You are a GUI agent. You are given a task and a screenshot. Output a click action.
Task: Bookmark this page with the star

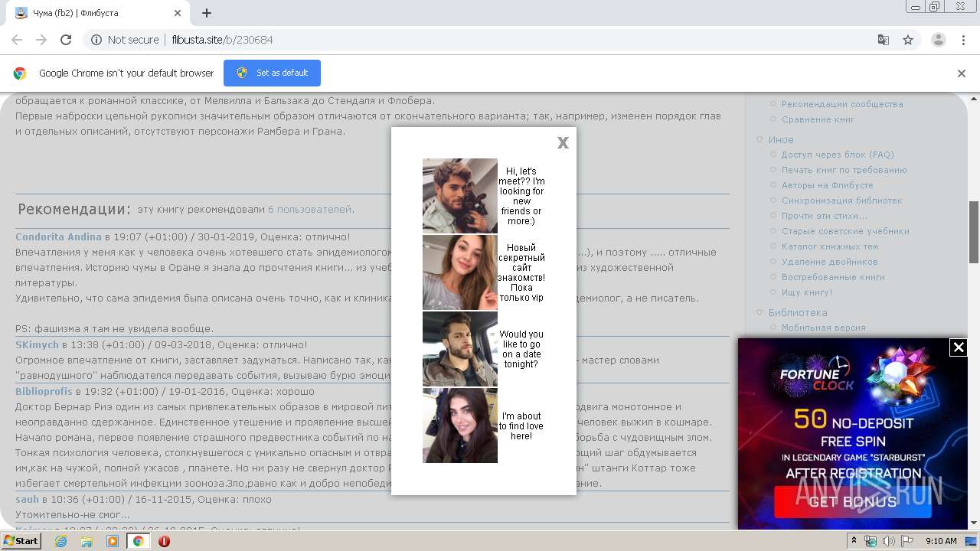tap(908, 40)
